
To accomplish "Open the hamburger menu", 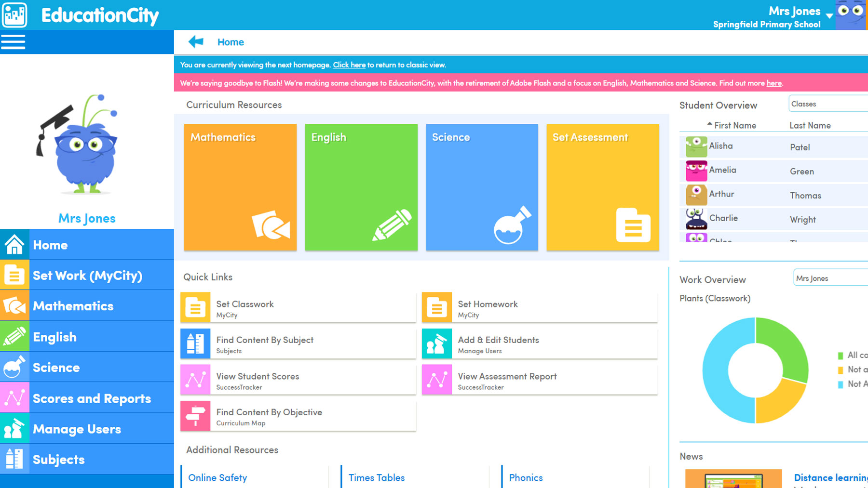I will click(13, 42).
